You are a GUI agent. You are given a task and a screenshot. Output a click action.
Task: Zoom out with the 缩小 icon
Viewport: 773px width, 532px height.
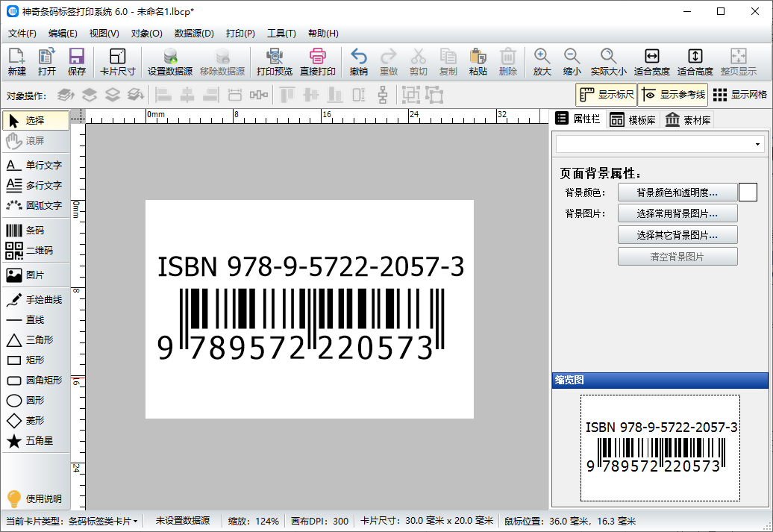(x=572, y=62)
